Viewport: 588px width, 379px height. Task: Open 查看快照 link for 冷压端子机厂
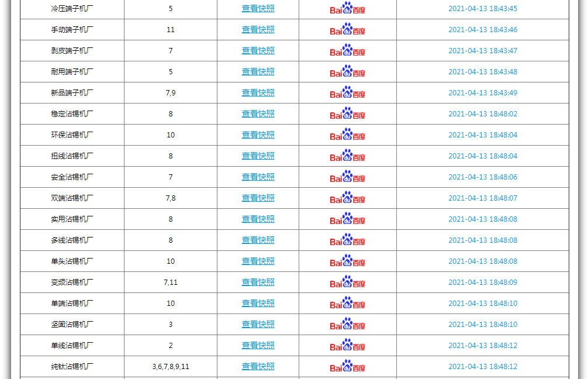(x=258, y=8)
